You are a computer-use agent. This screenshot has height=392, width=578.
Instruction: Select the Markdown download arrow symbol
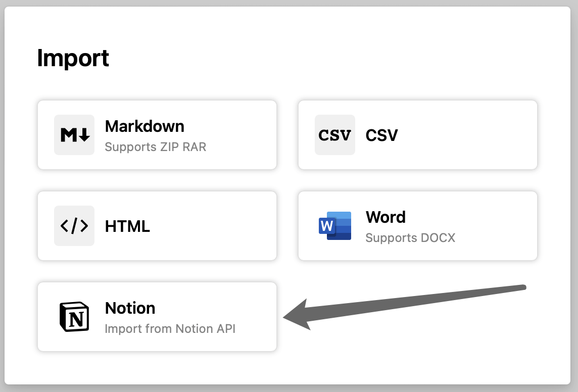(83, 135)
